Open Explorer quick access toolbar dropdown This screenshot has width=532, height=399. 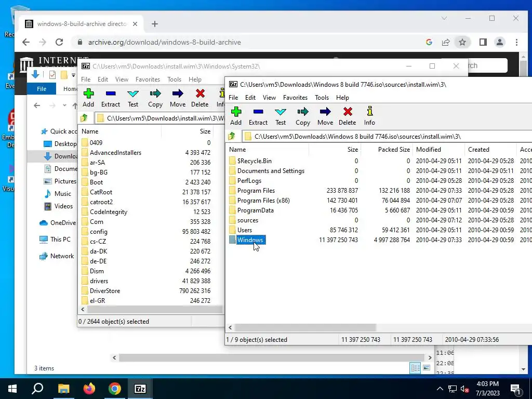click(x=73, y=75)
